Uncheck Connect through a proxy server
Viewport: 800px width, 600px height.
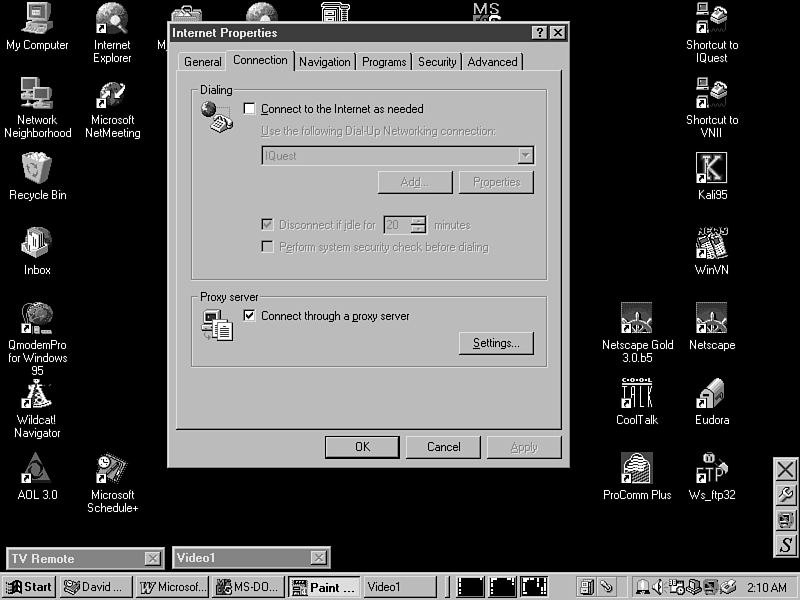(249, 315)
